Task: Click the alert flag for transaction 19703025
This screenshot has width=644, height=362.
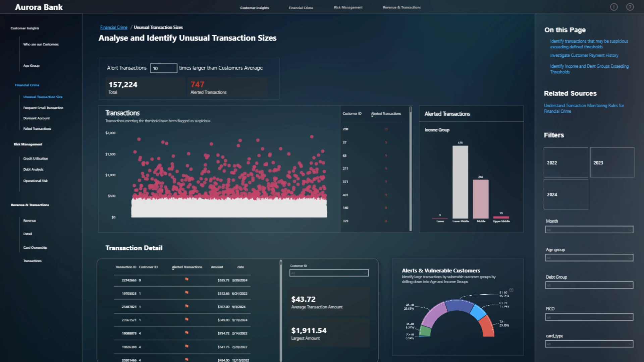Action: (187, 293)
